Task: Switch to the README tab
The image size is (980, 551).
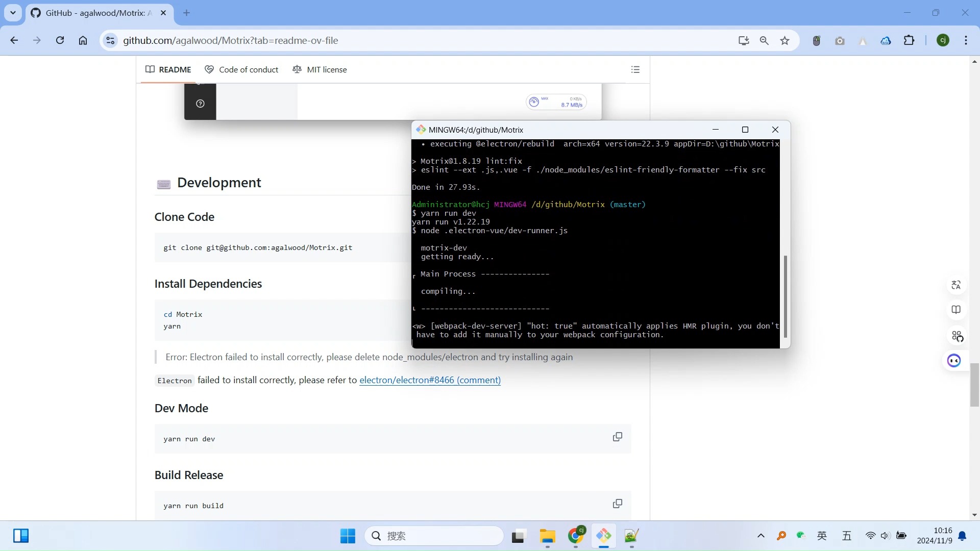Action: [168, 69]
